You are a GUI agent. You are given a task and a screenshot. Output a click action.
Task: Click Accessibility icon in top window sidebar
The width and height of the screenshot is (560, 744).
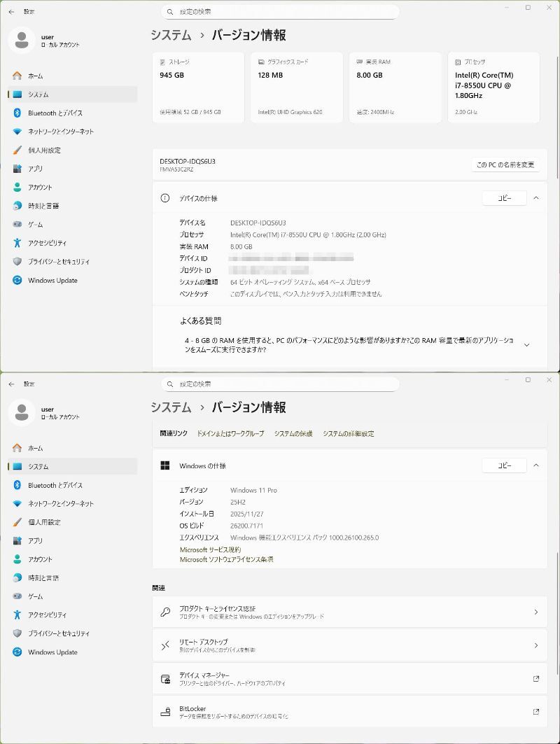click(x=17, y=243)
